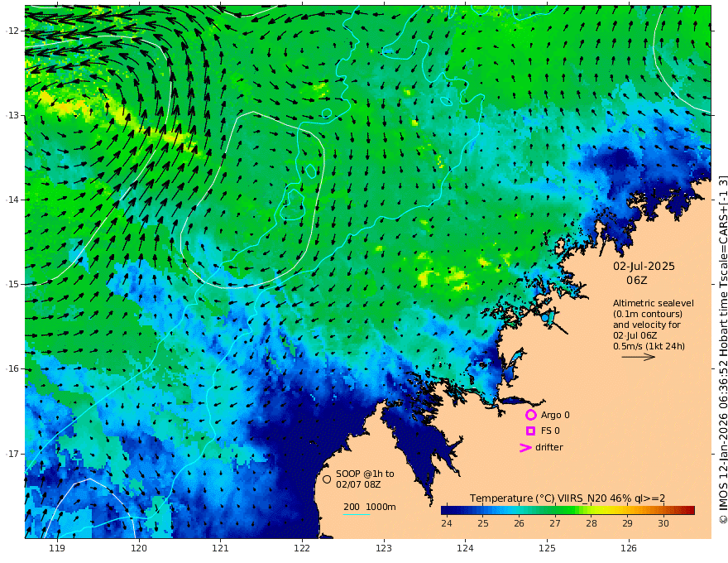Click the colorbar at 24 degrees
This screenshot has width=728, height=563.
point(447,511)
